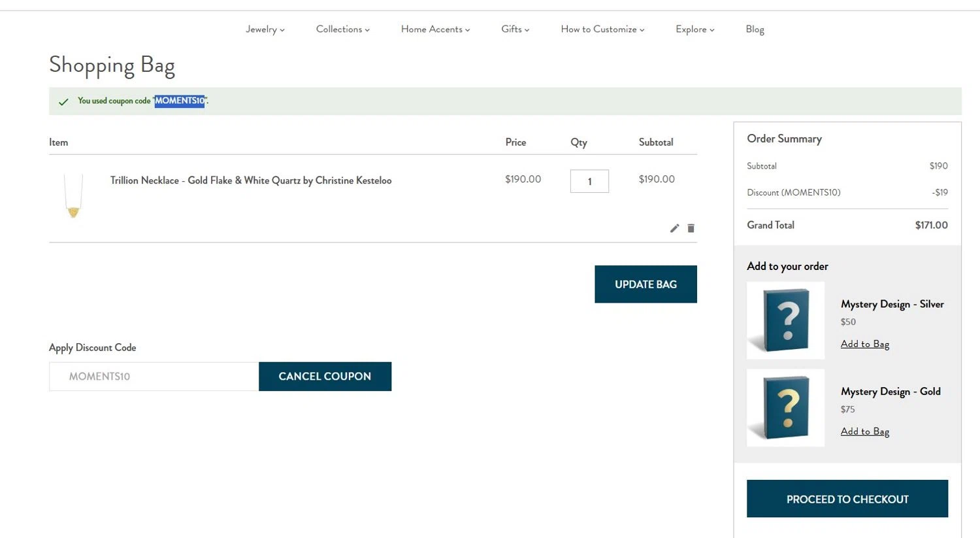Click the quantity field for the necklace

589,181
